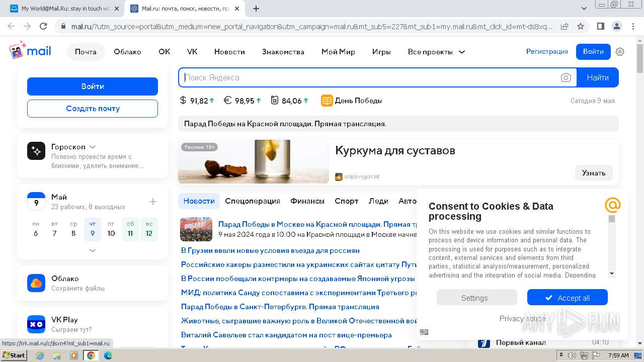
Task: Open the Облако cloud icon
Action: [x=36, y=283]
